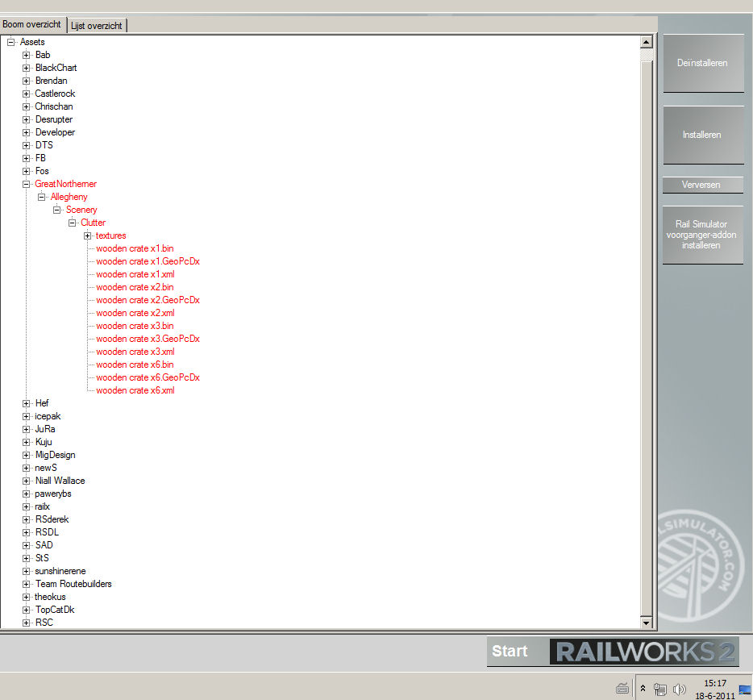
Task: Expand the FB folder
Action: coord(26,159)
